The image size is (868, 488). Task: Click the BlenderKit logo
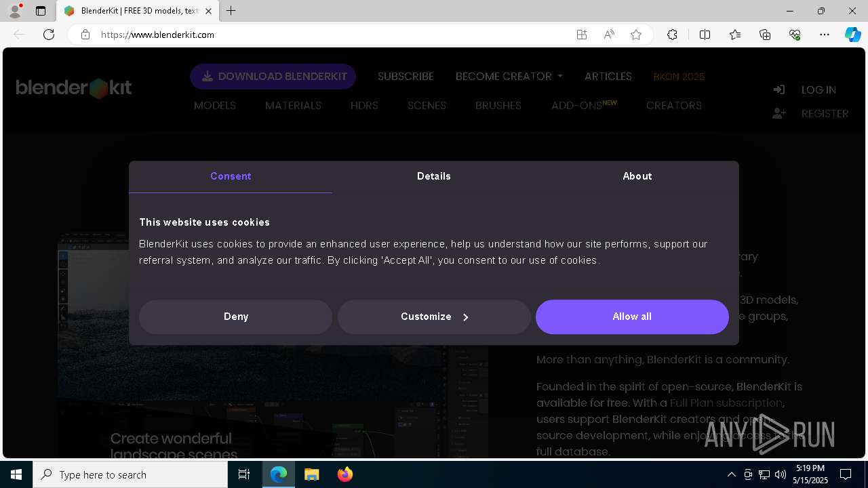74,88
